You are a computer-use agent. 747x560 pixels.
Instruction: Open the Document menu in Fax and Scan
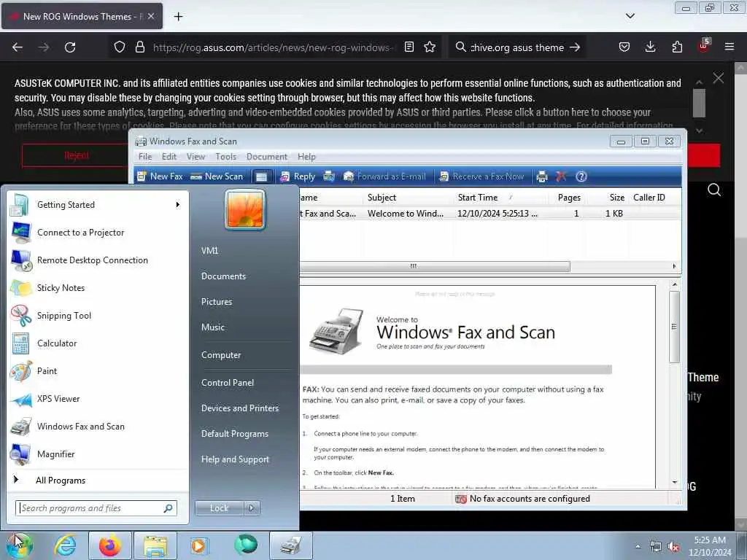(267, 157)
